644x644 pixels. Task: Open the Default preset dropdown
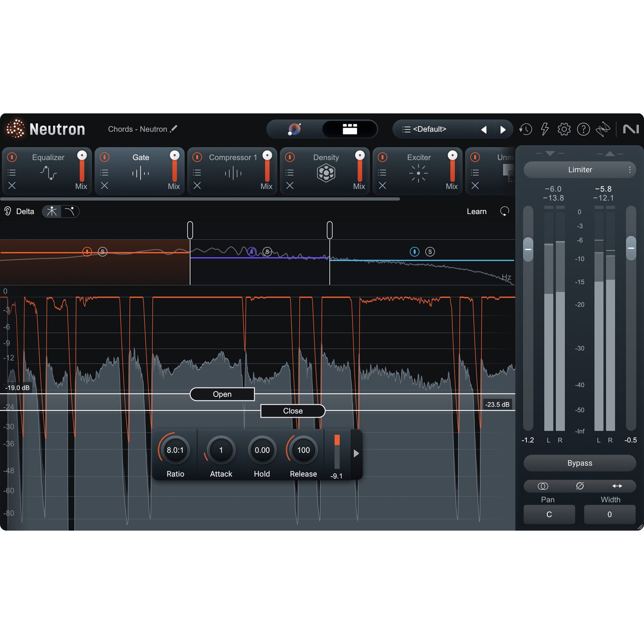tap(430, 129)
